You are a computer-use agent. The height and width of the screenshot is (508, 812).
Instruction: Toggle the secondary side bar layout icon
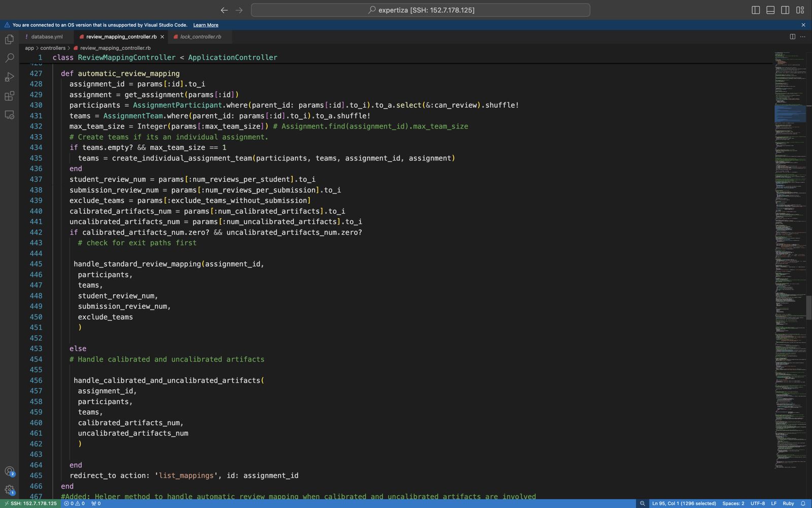[x=785, y=10]
